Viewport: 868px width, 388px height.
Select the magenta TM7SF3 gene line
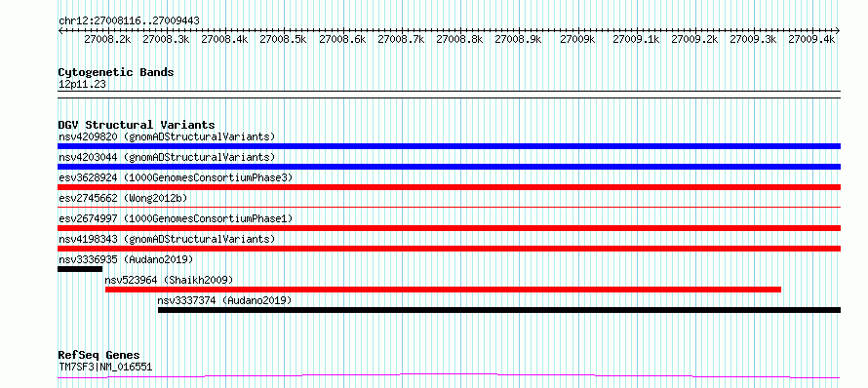(x=449, y=376)
